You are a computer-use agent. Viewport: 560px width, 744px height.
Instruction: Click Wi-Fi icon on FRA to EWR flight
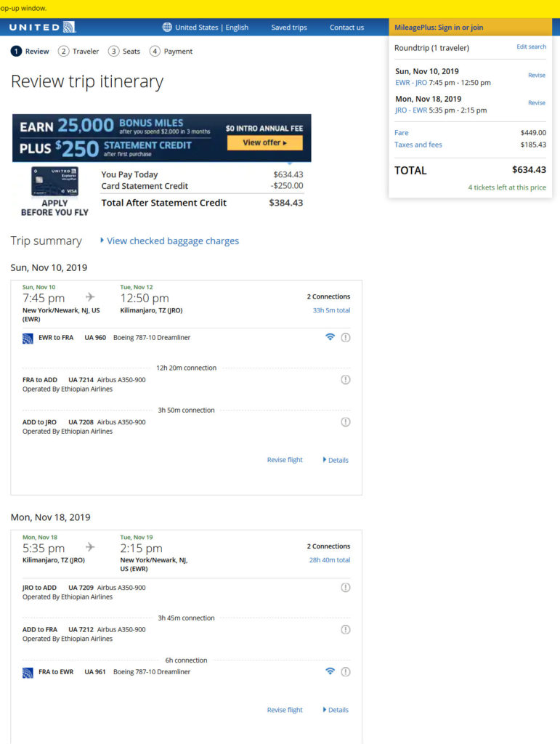pos(330,671)
